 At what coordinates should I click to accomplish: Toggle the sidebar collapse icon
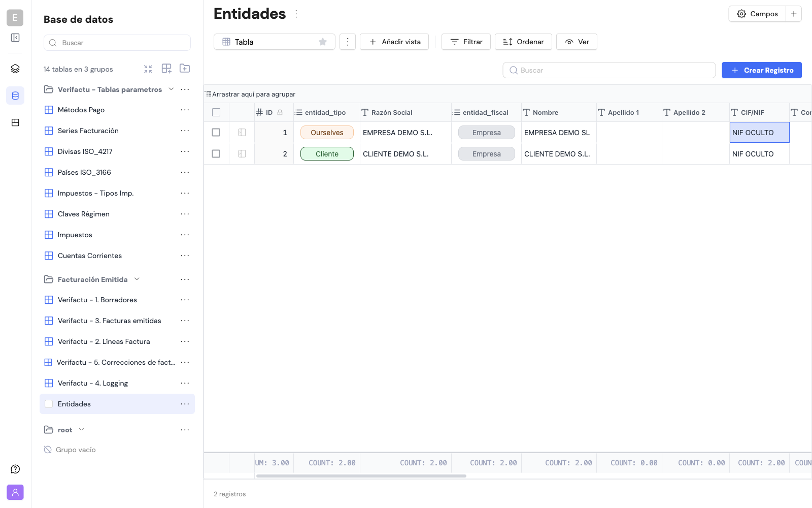pos(15,38)
